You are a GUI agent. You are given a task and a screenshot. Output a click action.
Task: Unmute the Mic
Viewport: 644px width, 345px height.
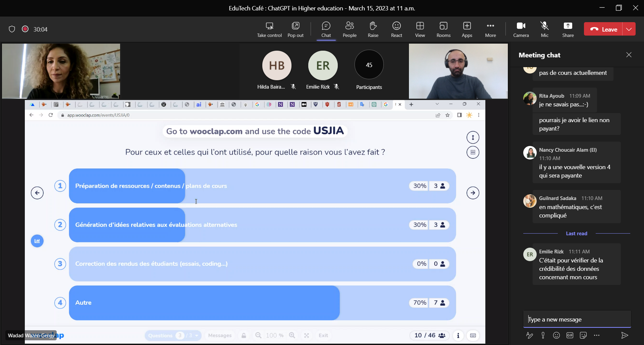(545, 30)
